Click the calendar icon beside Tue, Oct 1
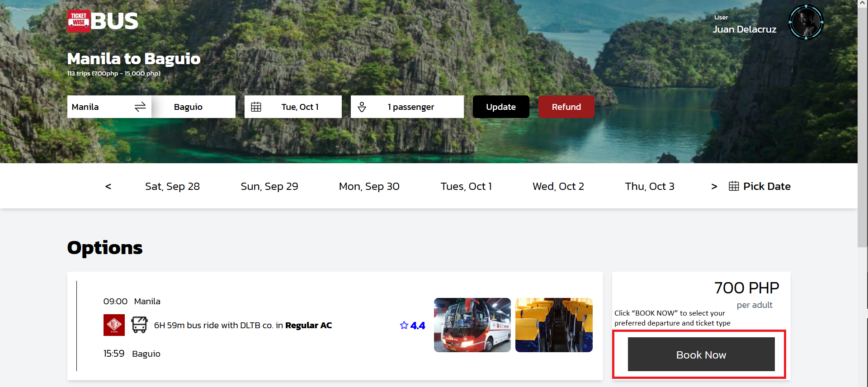Viewport: 868px width, 387px height. (256, 107)
